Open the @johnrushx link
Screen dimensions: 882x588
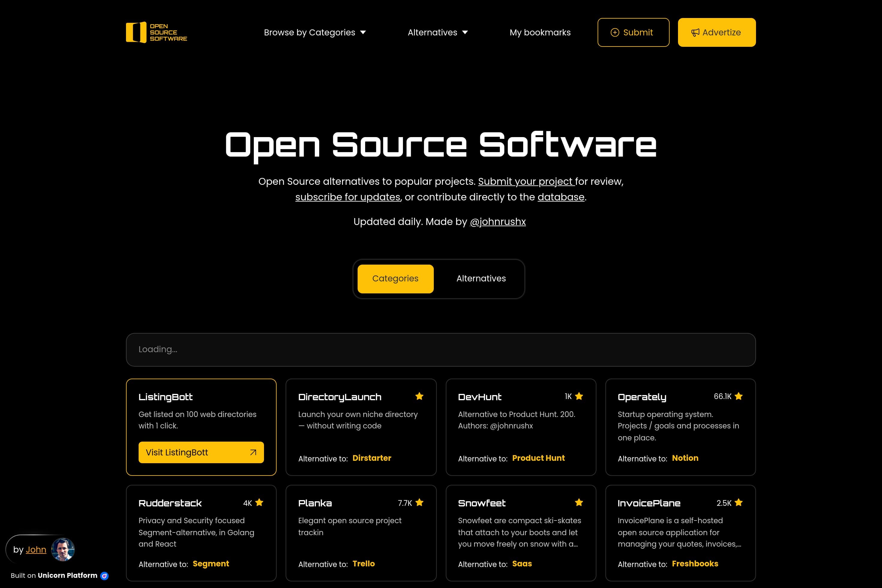pyautogui.click(x=498, y=222)
